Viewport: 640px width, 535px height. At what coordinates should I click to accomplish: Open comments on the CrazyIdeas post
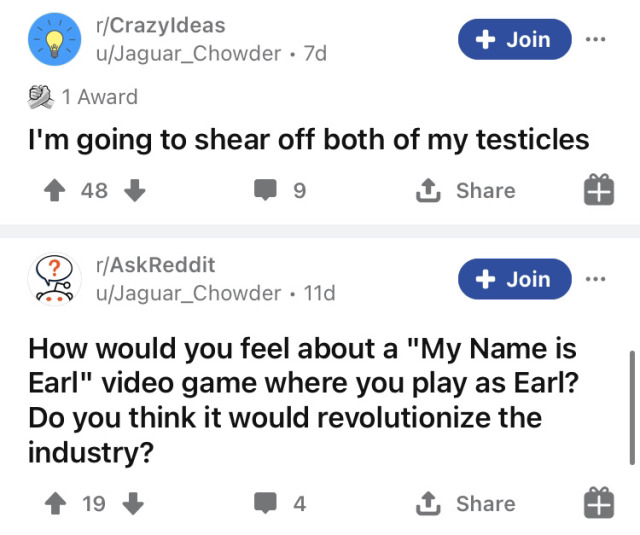(x=280, y=190)
